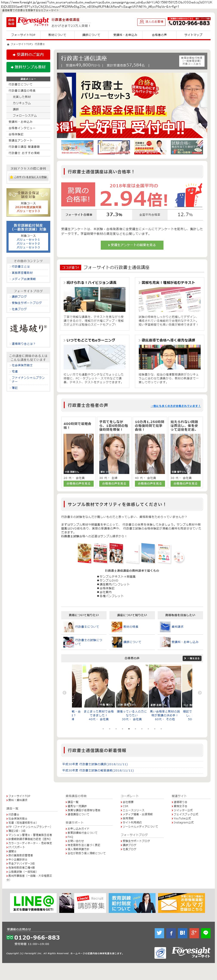
Task: Open sidebar link フォローシステム
Action: tap(25, 116)
